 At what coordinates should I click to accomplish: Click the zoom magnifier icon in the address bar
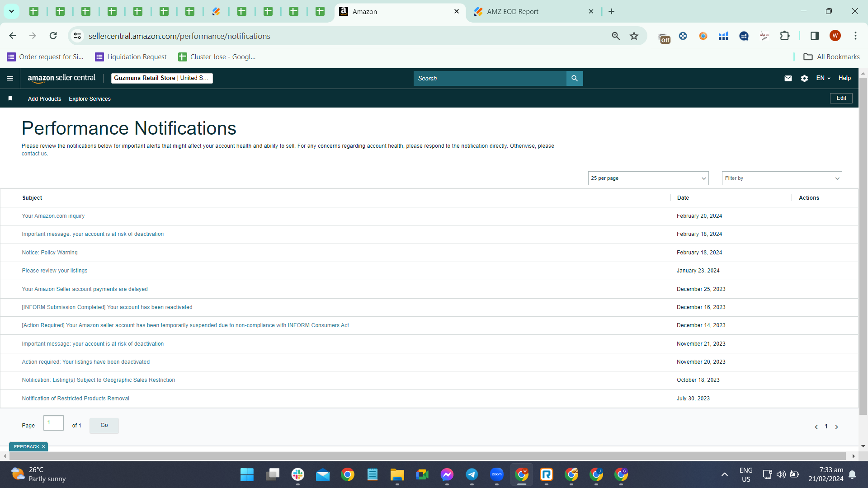pos(616,36)
